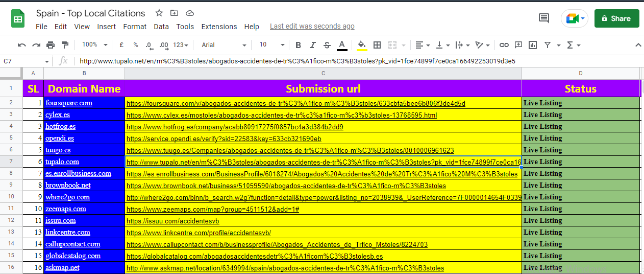The image size is (644, 274).
Task: Click the undo arrow in toolbar
Action: pyautogui.click(x=21, y=45)
